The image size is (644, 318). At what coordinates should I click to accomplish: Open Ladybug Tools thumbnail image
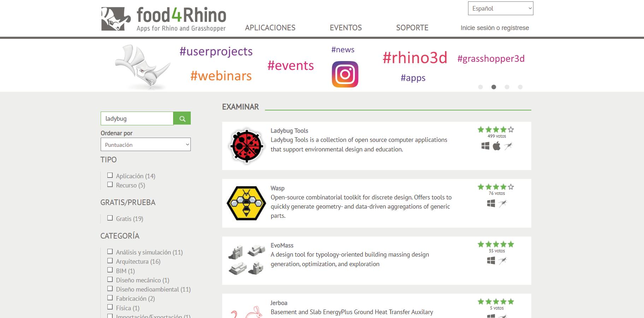click(246, 146)
